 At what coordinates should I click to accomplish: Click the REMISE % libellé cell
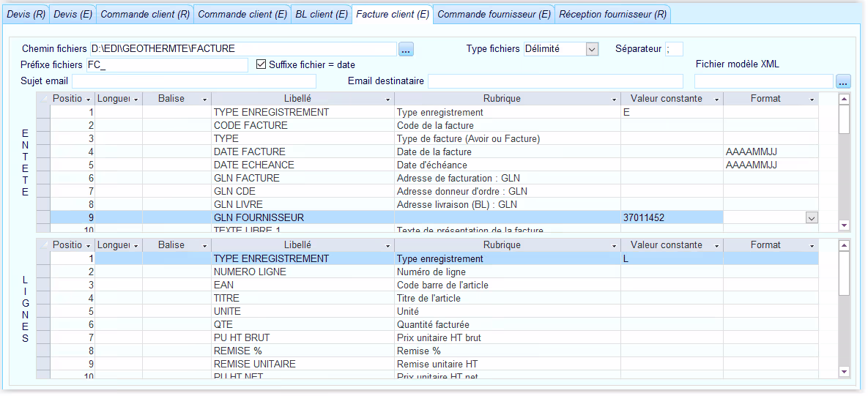pos(303,351)
